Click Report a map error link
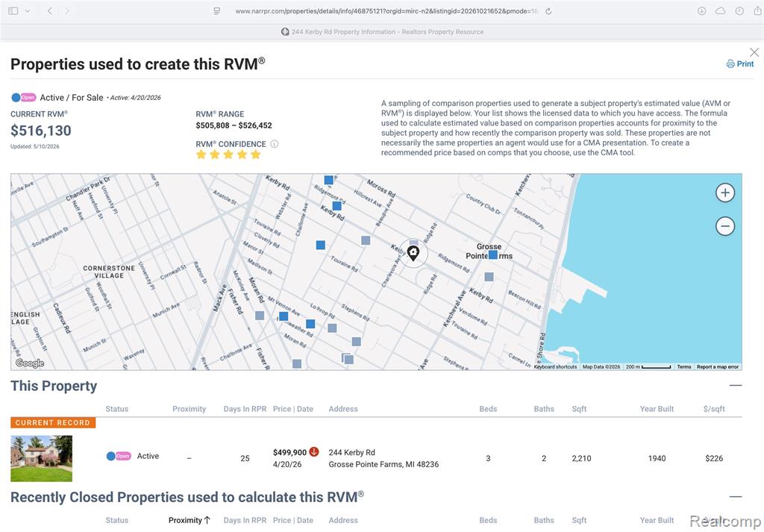Image resolution: width=764 pixels, height=532 pixels. point(717,367)
